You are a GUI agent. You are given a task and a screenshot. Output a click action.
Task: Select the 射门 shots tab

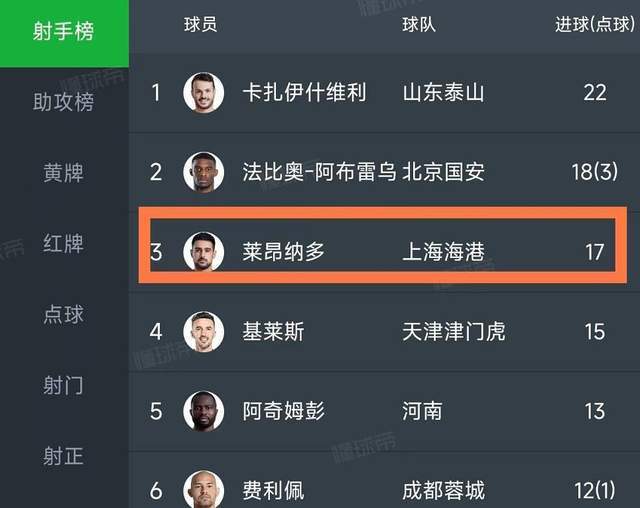click(64, 385)
